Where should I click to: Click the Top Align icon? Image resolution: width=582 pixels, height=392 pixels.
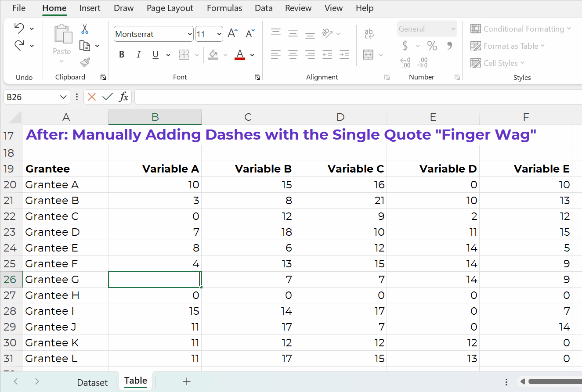click(x=276, y=32)
